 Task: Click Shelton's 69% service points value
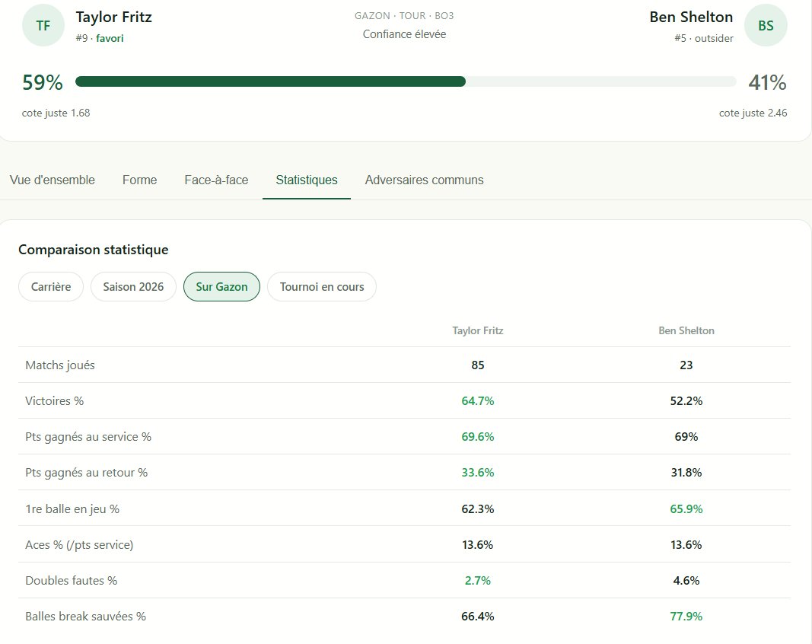(686, 437)
